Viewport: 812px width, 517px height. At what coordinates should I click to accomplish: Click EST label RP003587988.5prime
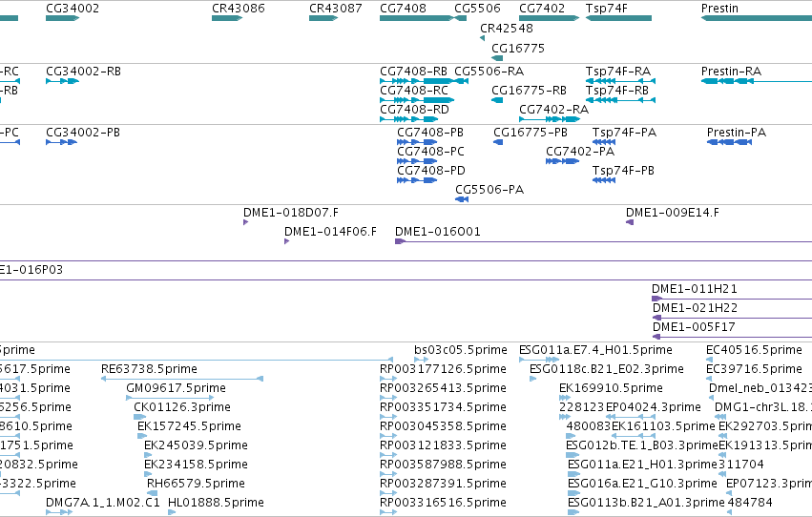[x=444, y=465]
